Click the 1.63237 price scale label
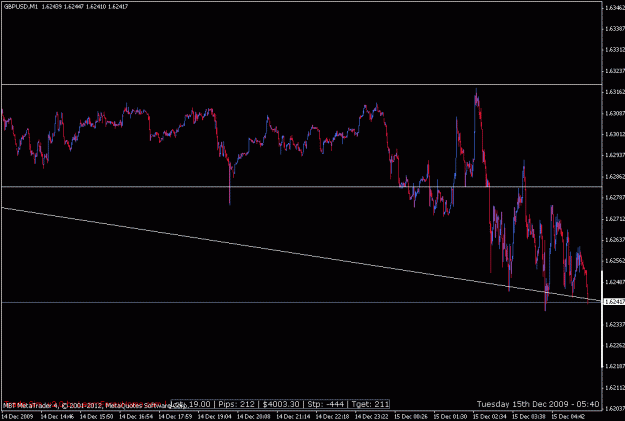Viewport: 625px width, 421px height. tap(615, 71)
